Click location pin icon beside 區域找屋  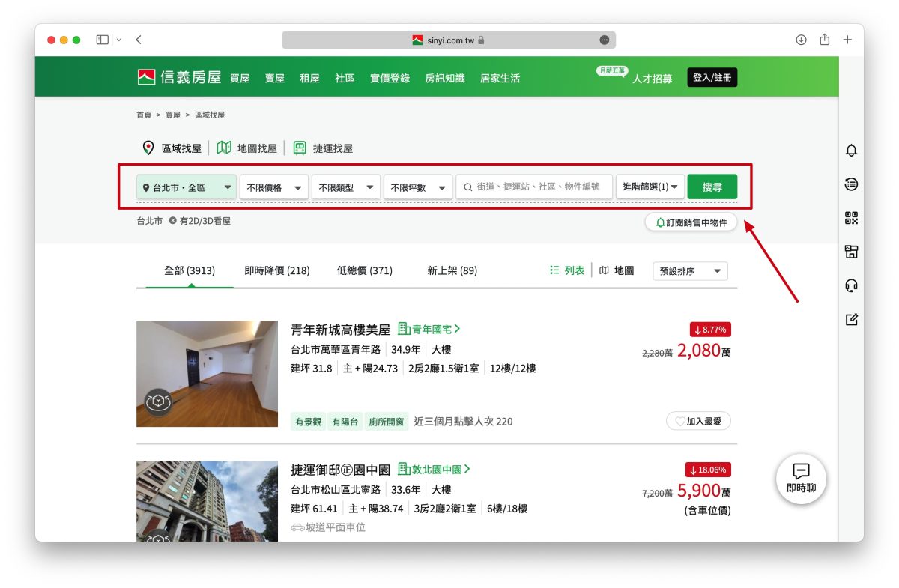[x=148, y=148]
